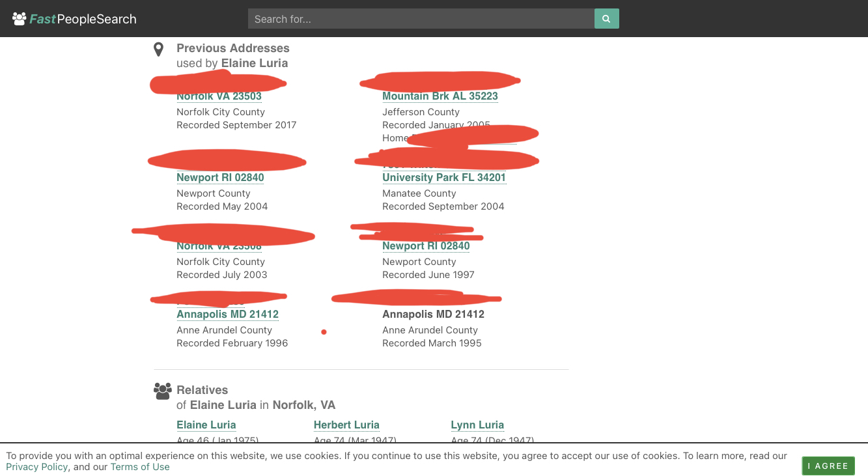This screenshot has width=868, height=476.
Task: Click 'Recorded July 2003' text
Action: click(x=222, y=275)
